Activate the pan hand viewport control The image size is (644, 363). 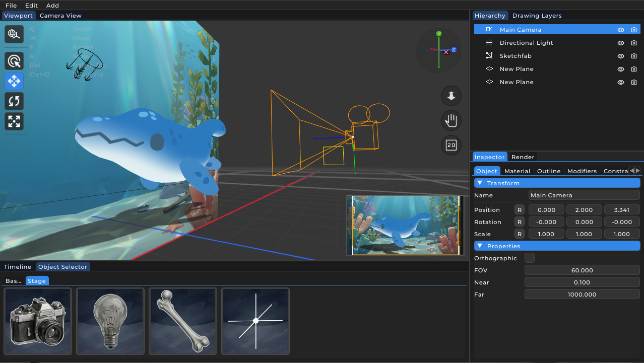450,120
